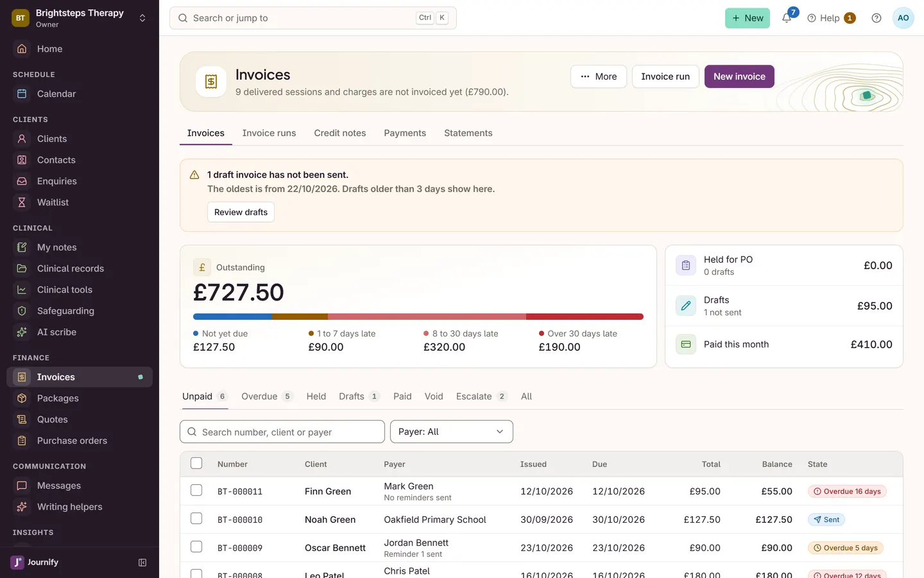The image size is (924, 578).
Task: Launch AI scribe from sidebar
Action: (x=80, y=332)
